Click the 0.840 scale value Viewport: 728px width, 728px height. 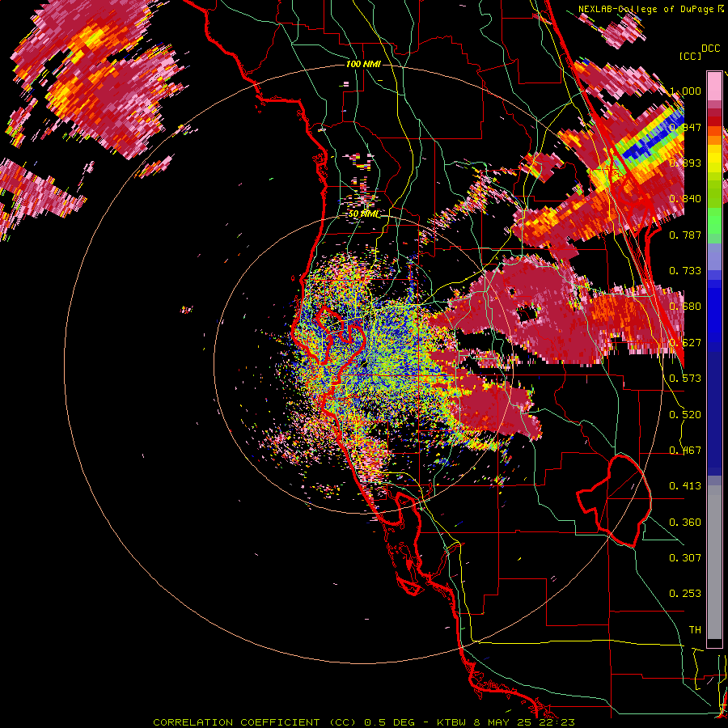coord(685,199)
